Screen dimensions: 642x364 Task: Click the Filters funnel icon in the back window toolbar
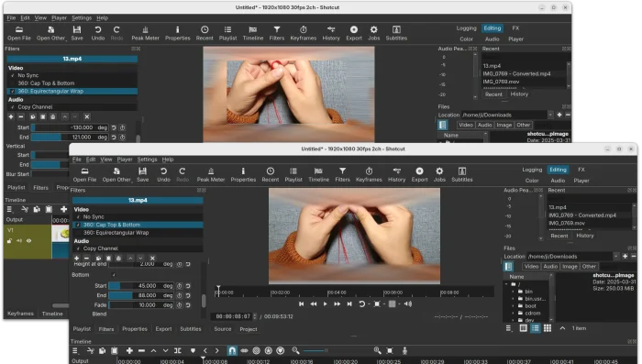pos(277,33)
